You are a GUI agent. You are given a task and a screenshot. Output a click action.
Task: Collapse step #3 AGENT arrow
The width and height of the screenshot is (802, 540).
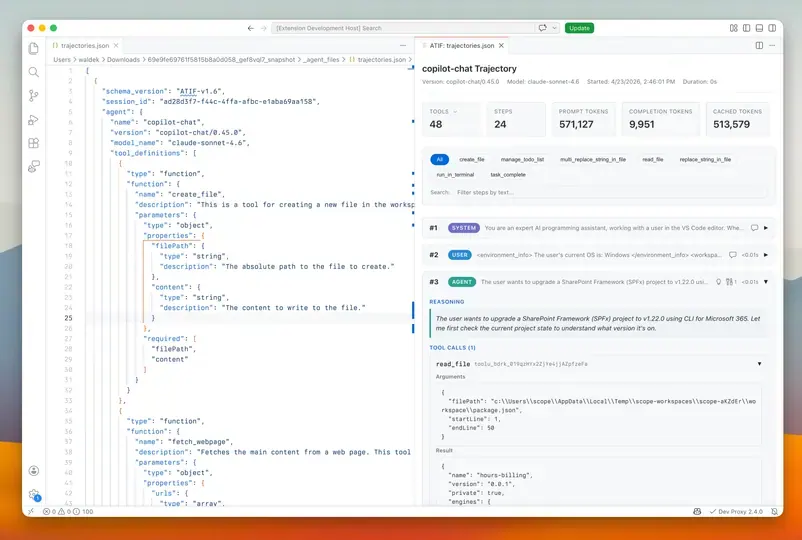point(766,282)
